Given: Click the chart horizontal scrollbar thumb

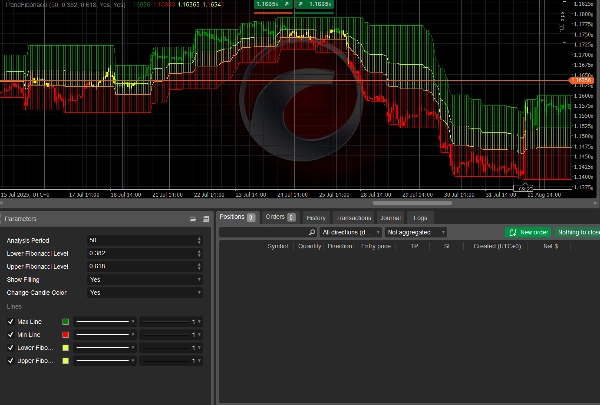Looking at the screenshot, I should (x=412, y=203).
